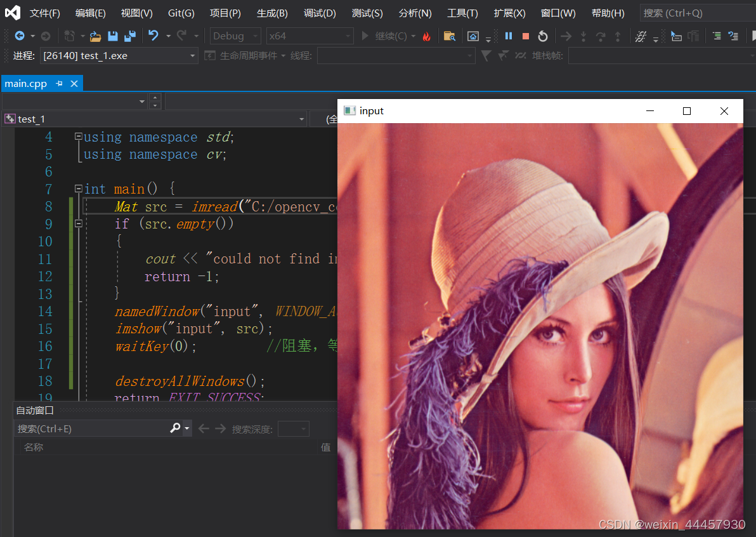Click the previous result arrow in Autos search
The width and height of the screenshot is (756, 537).
(x=204, y=428)
